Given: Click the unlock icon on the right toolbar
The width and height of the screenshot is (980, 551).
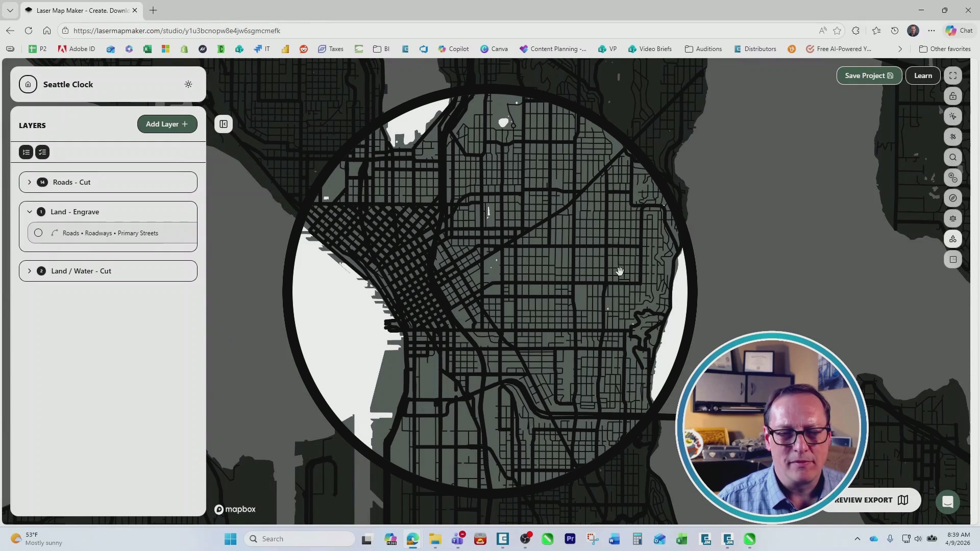Looking at the screenshot, I should [952, 96].
